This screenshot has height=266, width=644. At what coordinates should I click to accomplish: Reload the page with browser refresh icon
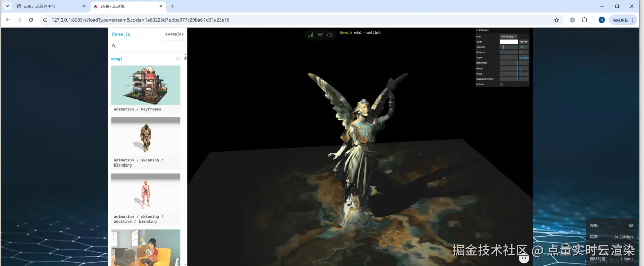coord(31,20)
